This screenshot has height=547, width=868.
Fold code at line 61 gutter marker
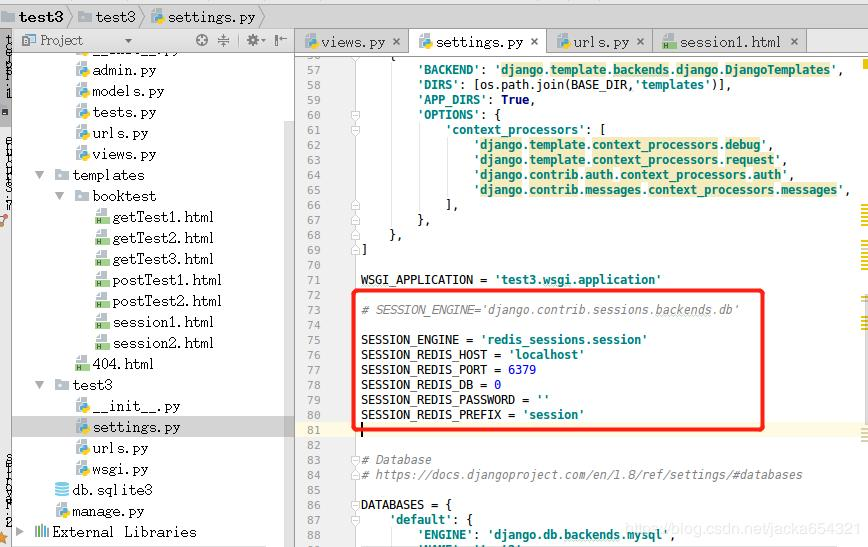click(355, 130)
